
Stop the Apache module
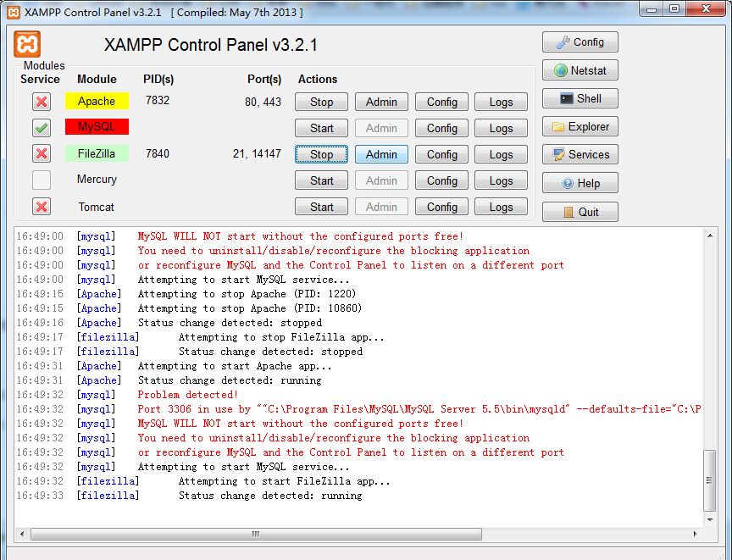tap(321, 102)
